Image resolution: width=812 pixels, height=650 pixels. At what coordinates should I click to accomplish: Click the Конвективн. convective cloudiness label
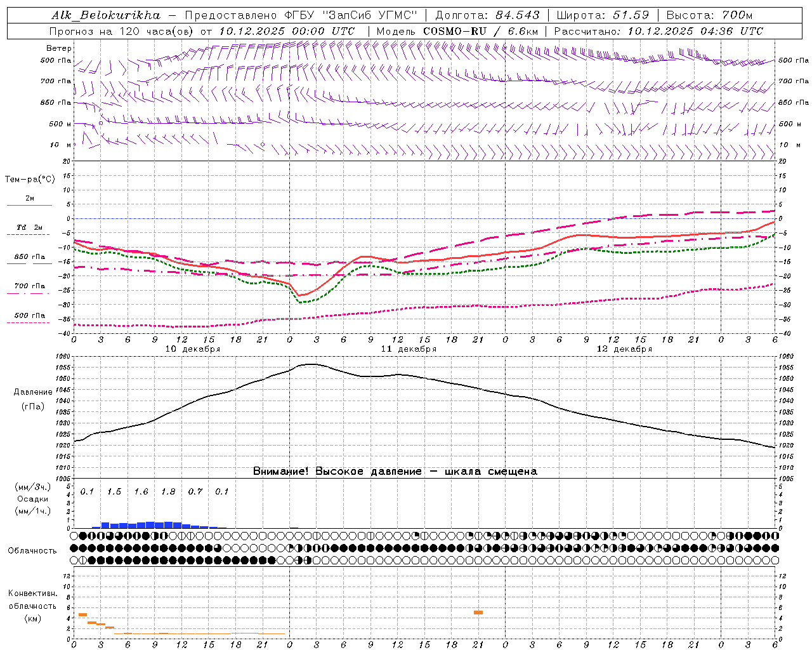coord(32,594)
